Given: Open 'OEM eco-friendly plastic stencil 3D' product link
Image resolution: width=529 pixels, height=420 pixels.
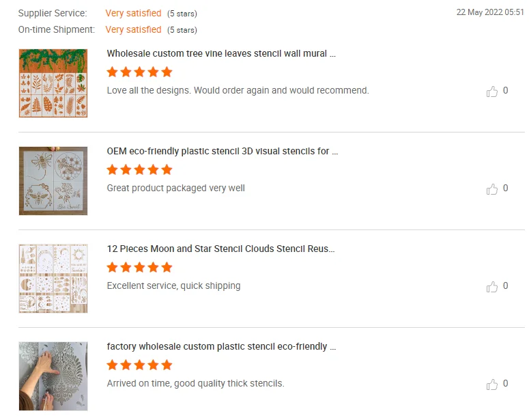Looking at the screenshot, I should pos(223,151).
